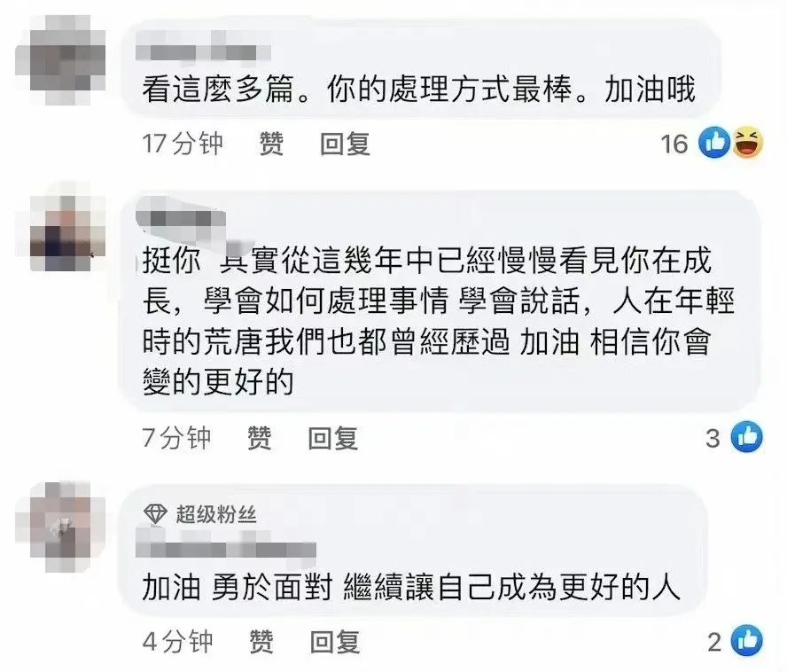Click the diamond 超级粉丝 badge icon
This screenshot has width=787, height=672.
[x=155, y=514]
